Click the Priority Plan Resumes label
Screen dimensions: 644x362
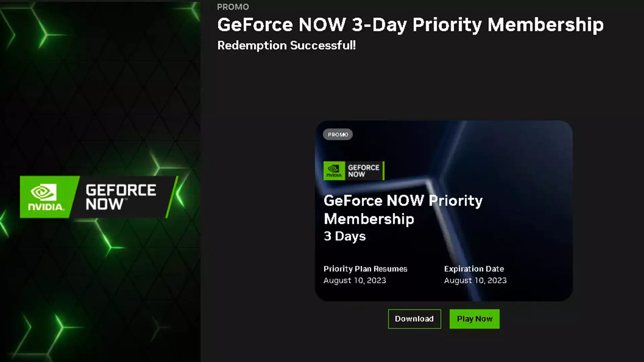(x=365, y=269)
